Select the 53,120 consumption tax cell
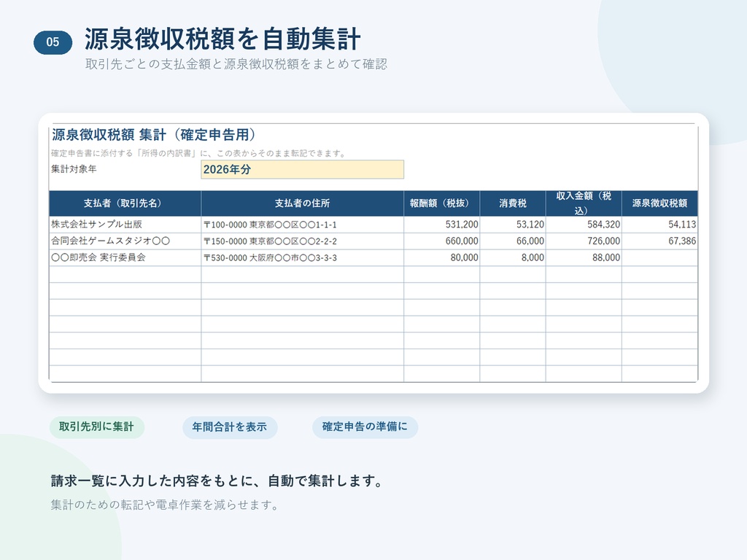 tap(513, 225)
